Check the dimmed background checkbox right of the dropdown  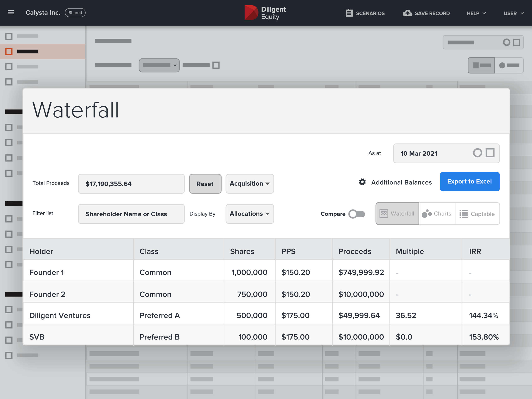(x=216, y=65)
